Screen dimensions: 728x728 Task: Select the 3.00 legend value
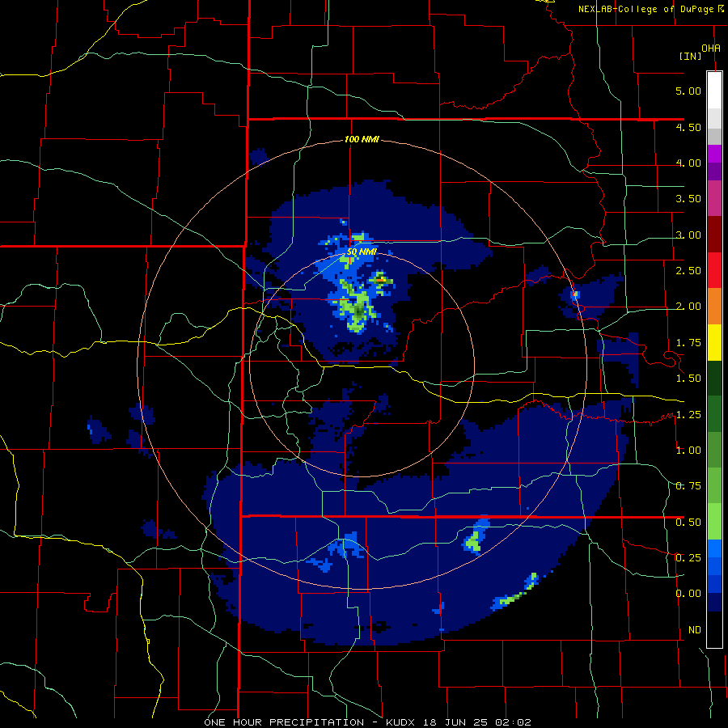[688, 235]
